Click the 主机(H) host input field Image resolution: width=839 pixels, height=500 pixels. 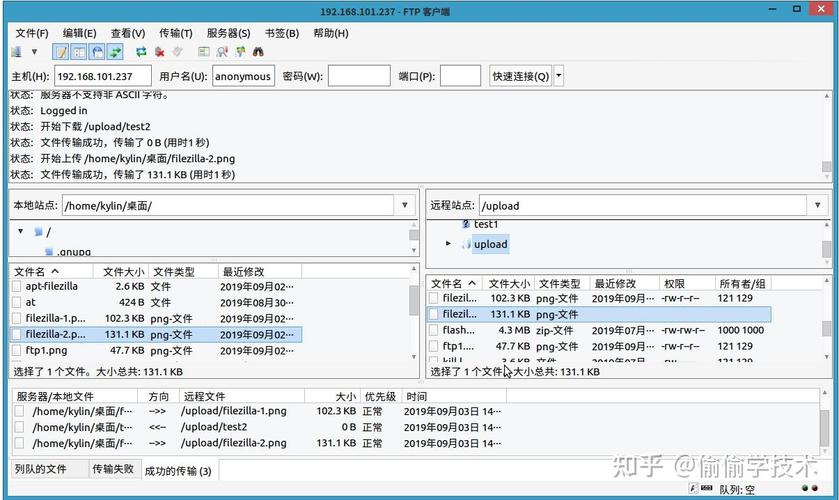103,76
